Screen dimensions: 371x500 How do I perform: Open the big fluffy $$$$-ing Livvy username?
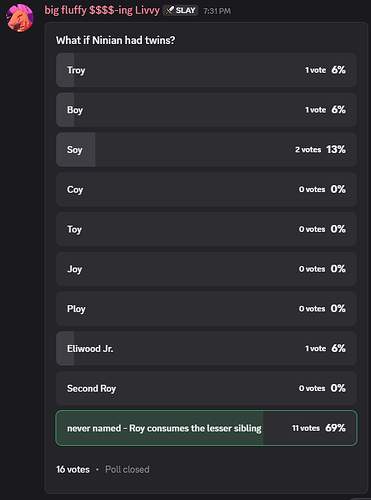tap(102, 10)
